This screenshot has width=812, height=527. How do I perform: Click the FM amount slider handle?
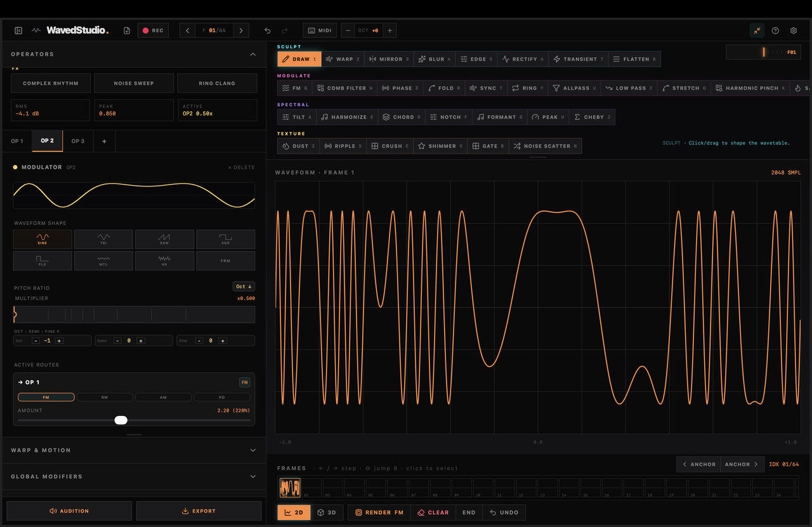[x=121, y=420]
